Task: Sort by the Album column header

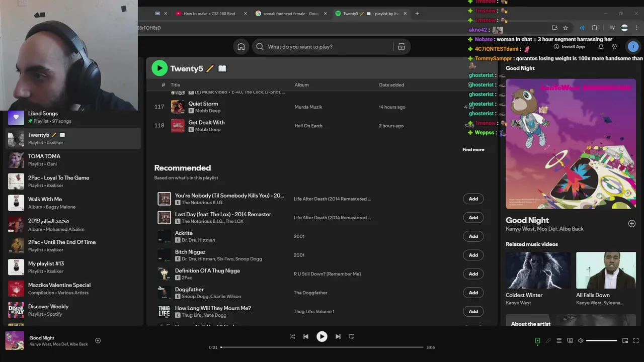Action: 301,85
